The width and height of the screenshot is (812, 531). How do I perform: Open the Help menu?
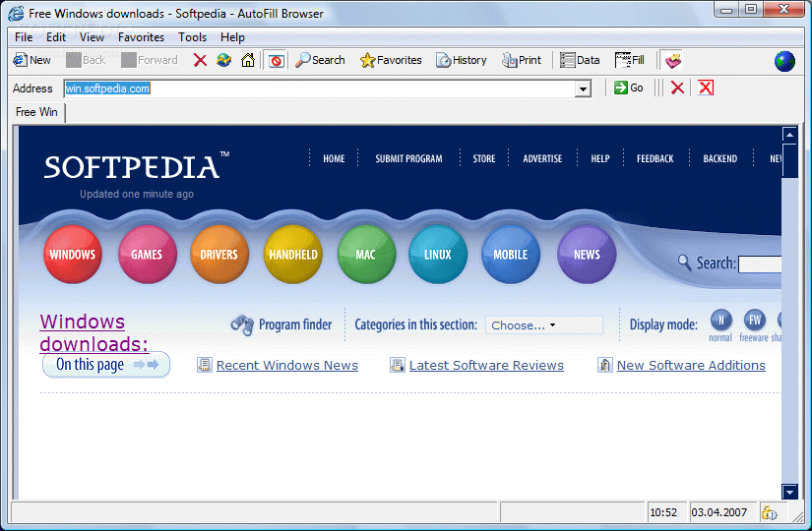[232, 37]
